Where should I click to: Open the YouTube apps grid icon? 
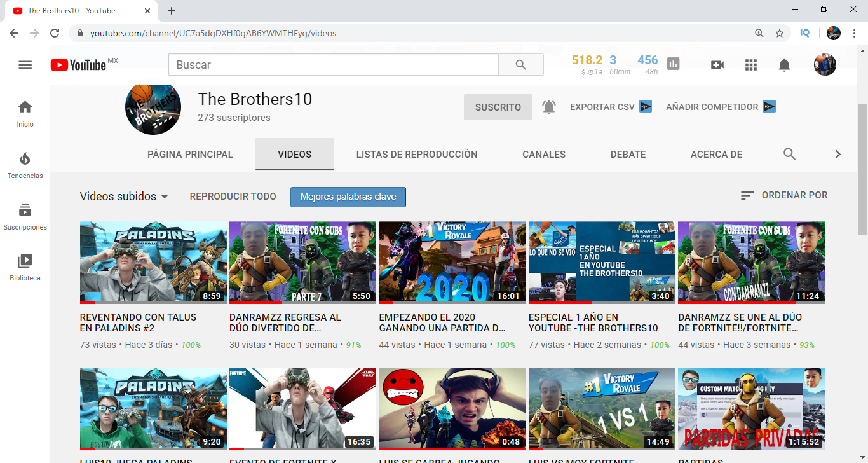[750, 64]
